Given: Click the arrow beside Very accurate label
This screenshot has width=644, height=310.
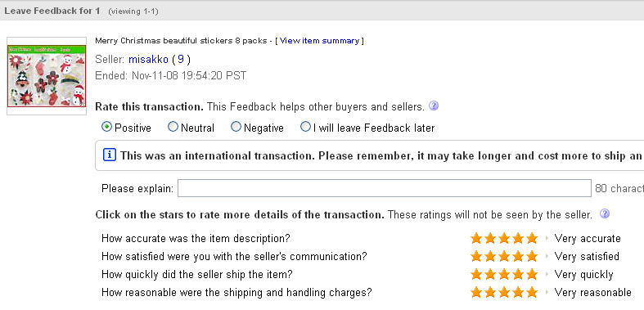Looking at the screenshot, I should tap(547, 238).
